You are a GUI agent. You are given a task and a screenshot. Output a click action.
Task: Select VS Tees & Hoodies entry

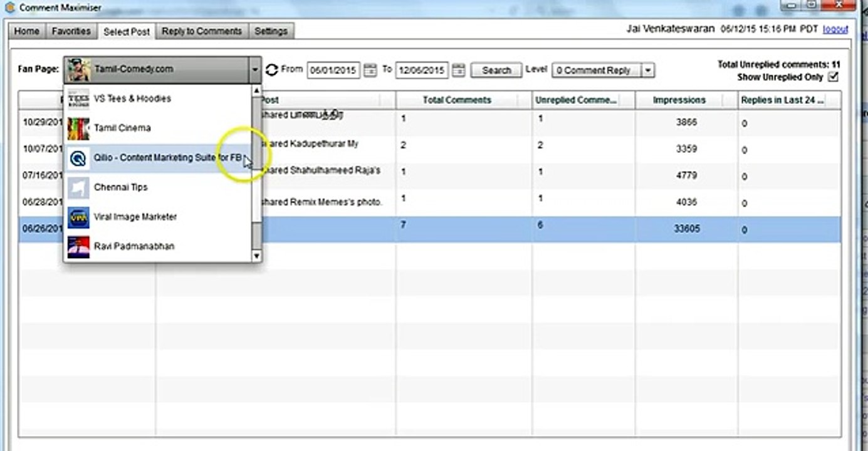[x=157, y=99]
